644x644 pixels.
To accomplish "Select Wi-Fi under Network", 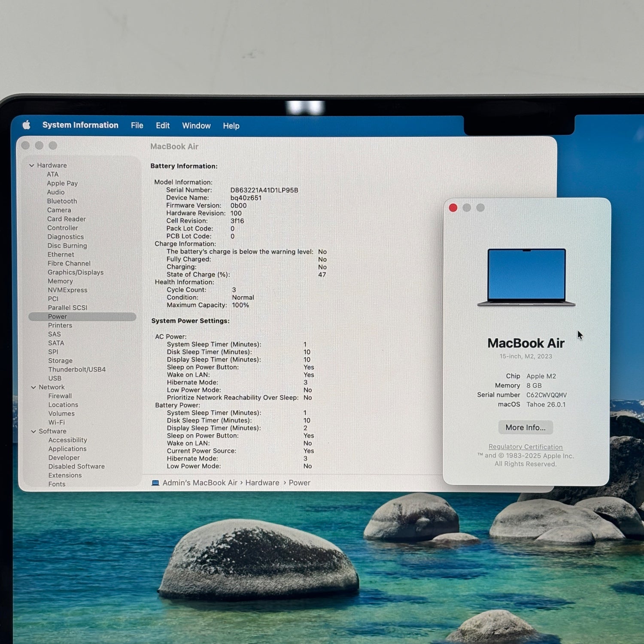I will [57, 422].
